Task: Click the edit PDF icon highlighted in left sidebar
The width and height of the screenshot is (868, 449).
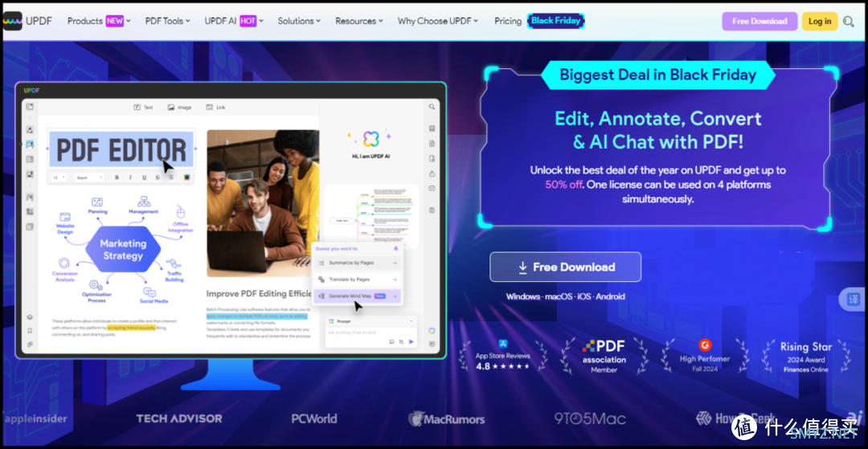Action: coord(30,145)
